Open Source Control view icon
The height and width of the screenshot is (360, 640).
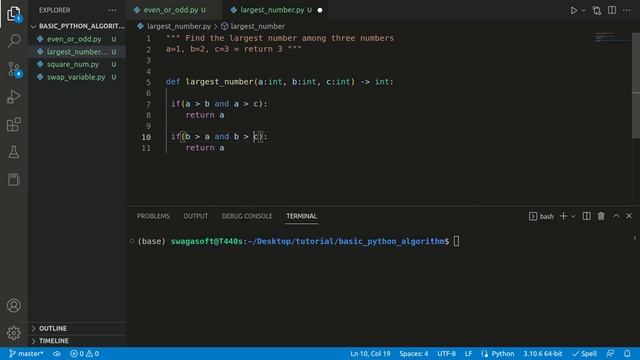click(14, 69)
